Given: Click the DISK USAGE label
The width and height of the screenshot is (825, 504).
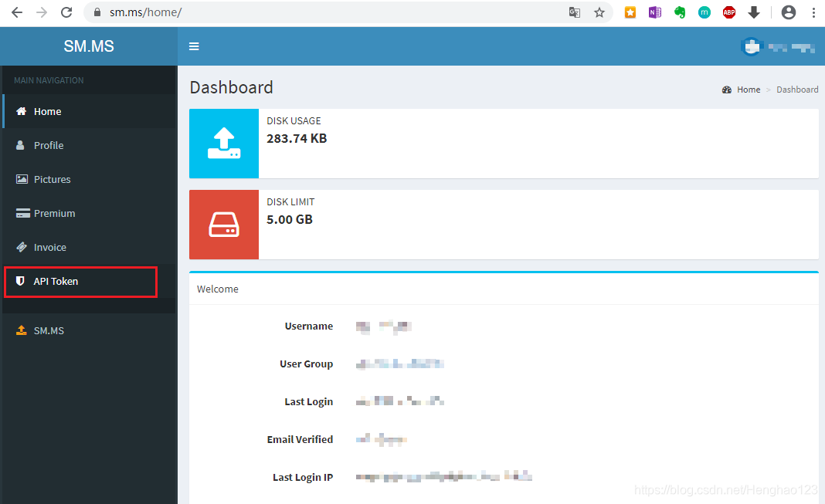Looking at the screenshot, I should point(294,121).
